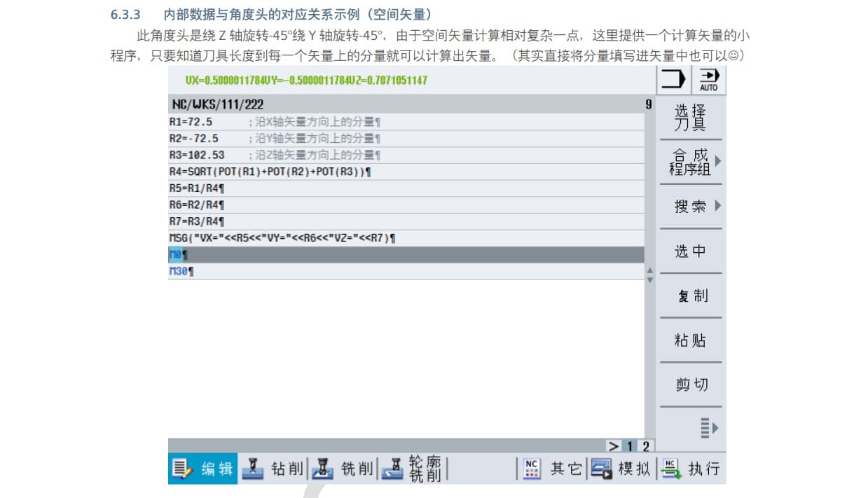Select the line R2=-72.5
The image size is (868, 498).
[x=406, y=139]
